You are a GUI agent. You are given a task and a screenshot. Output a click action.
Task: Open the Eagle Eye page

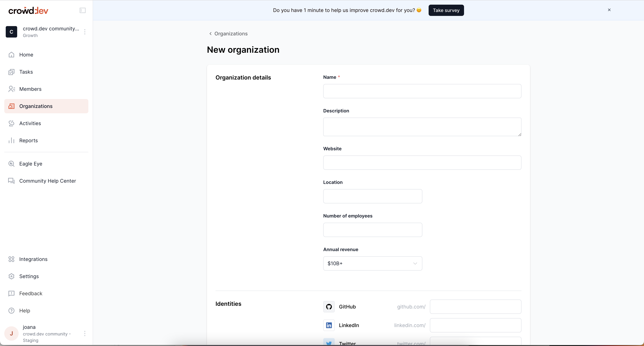pos(30,164)
